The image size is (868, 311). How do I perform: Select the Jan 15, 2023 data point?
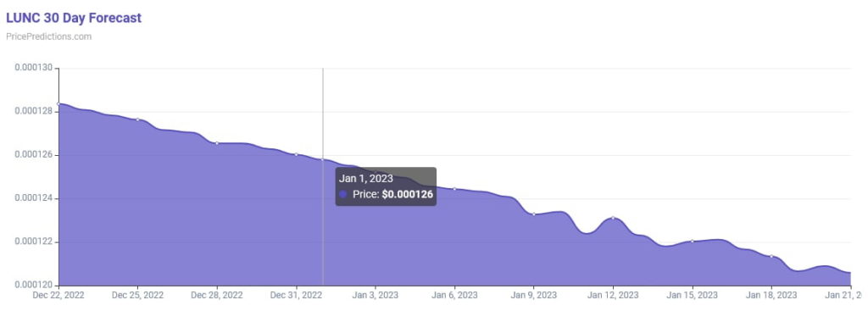[692, 241]
